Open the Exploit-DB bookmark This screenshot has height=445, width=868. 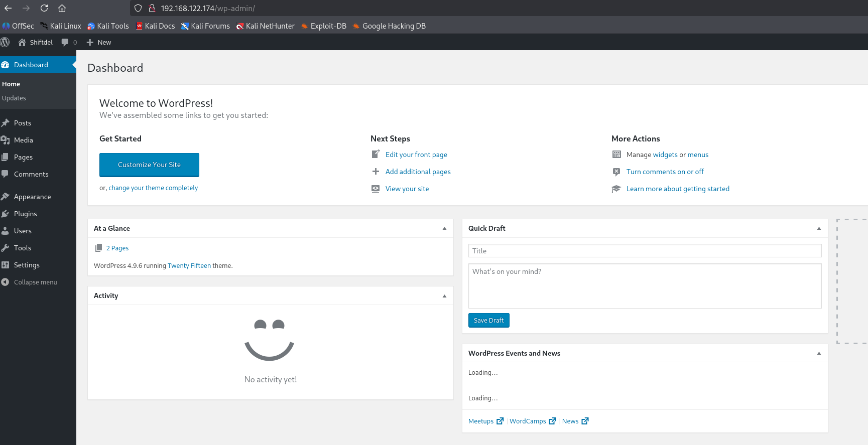(x=324, y=26)
